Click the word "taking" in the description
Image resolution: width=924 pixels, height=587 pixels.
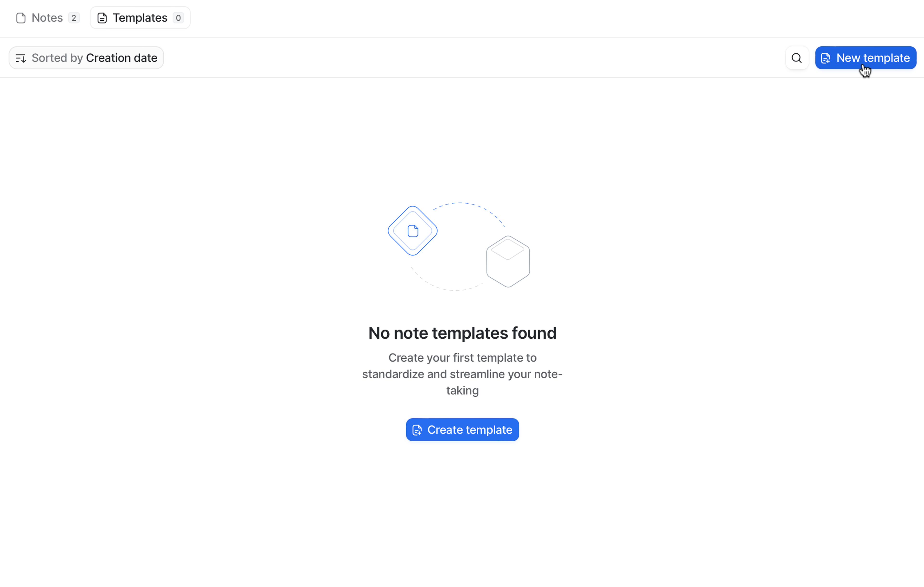click(x=462, y=390)
